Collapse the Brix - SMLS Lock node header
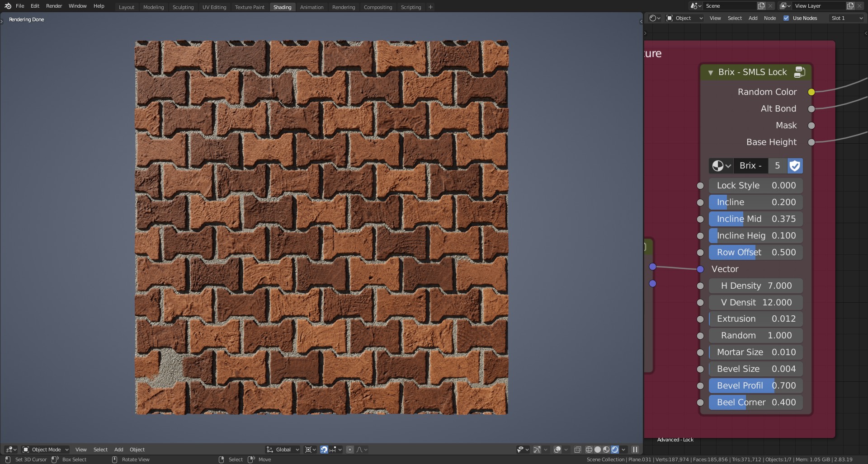 pyautogui.click(x=711, y=72)
